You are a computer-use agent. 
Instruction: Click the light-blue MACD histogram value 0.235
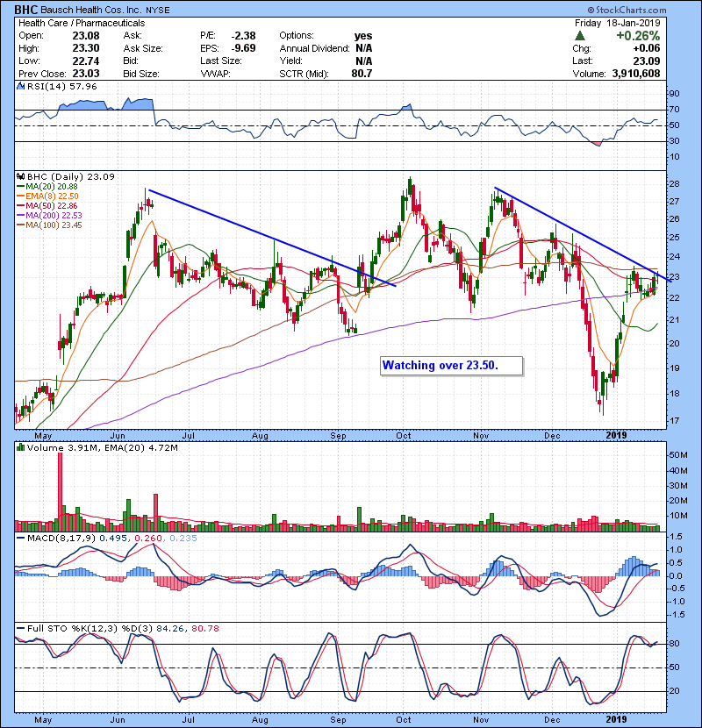pyautogui.click(x=183, y=539)
